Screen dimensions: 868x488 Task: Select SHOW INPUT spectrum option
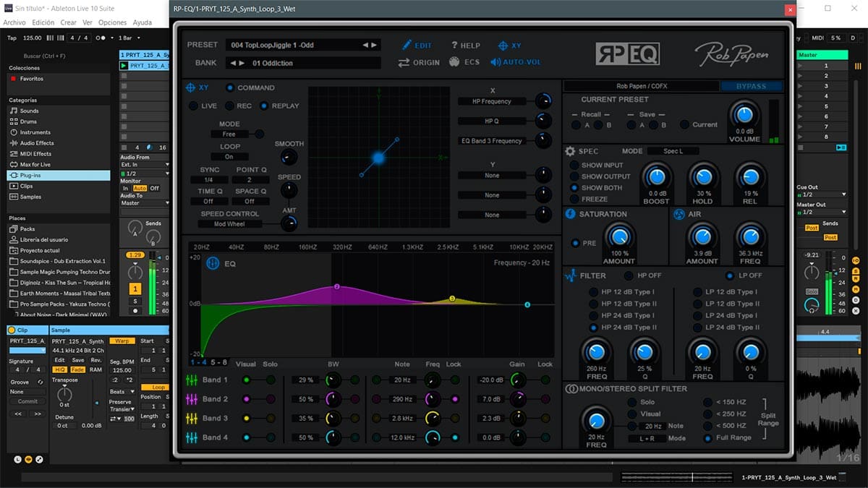(x=574, y=166)
